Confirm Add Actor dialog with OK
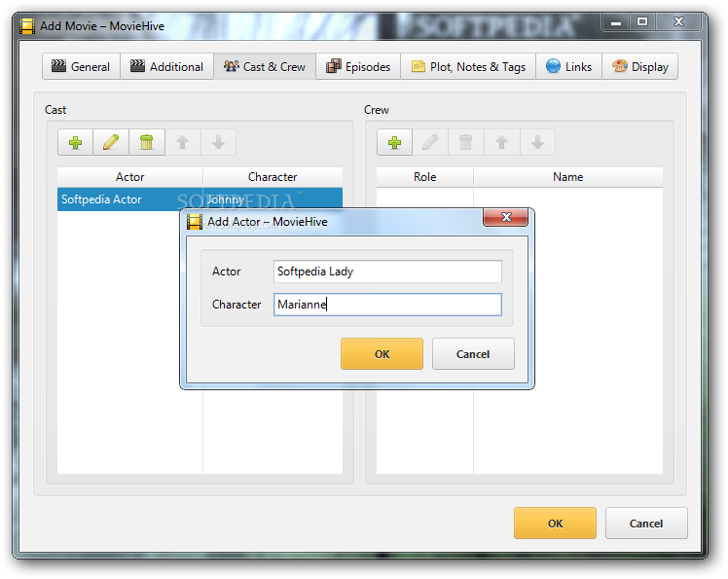This screenshot has height=579, width=728. coord(382,354)
